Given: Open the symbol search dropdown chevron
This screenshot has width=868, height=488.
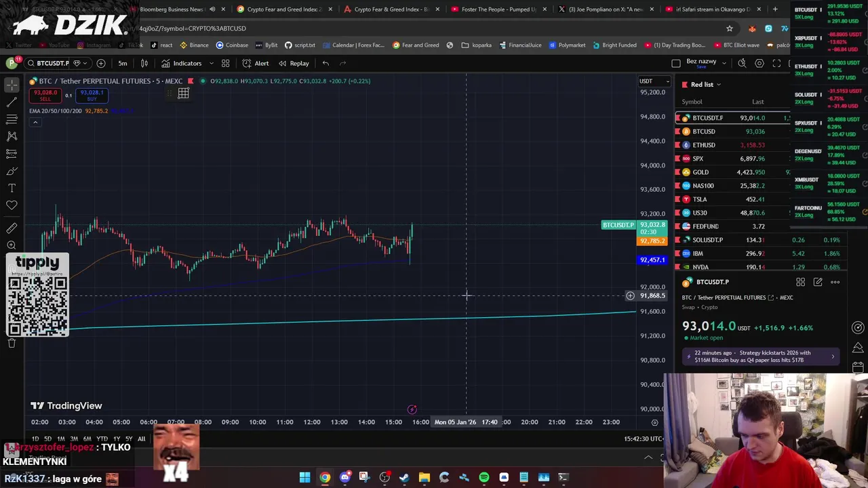Looking at the screenshot, I should [x=86, y=63].
